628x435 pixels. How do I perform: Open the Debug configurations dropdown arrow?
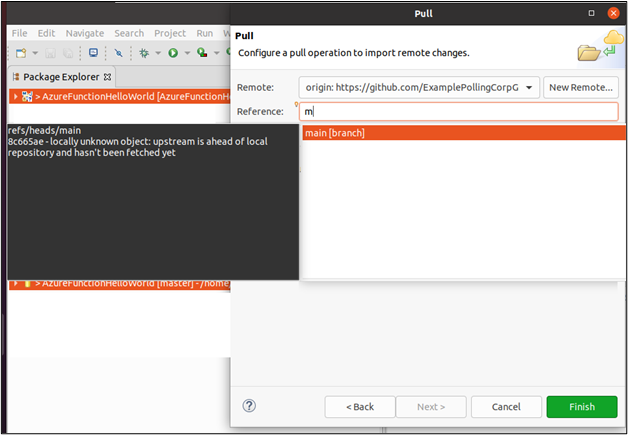(158, 53)
